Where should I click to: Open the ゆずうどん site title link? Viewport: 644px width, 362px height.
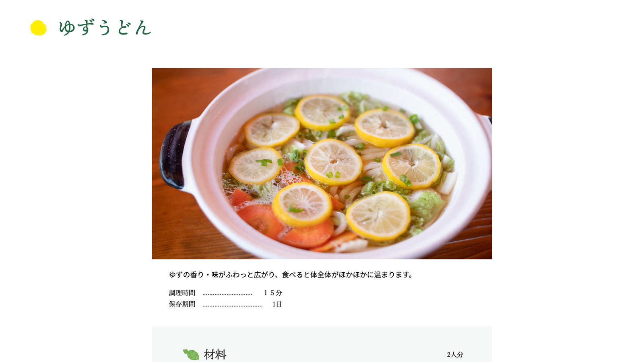[x=105, y=28]
